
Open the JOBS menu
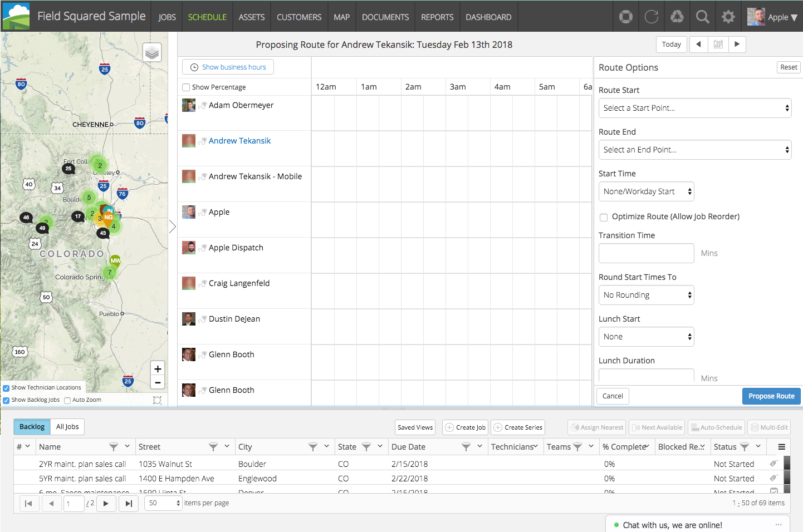pyautogui.click(x=167, y=17)
